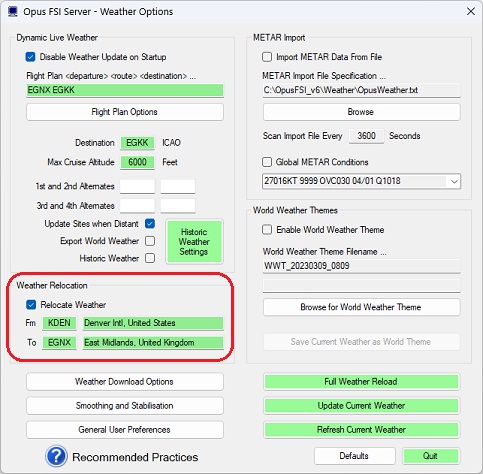Image resolution: width=483 pixels, height=474 pixels.
Task: Enable Import METAR Data From File
Action: tap(267, 57)
